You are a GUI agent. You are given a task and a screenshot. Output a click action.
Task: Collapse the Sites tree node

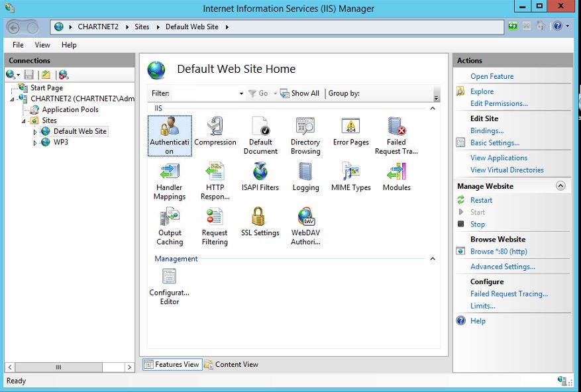[x=24, y=121]
